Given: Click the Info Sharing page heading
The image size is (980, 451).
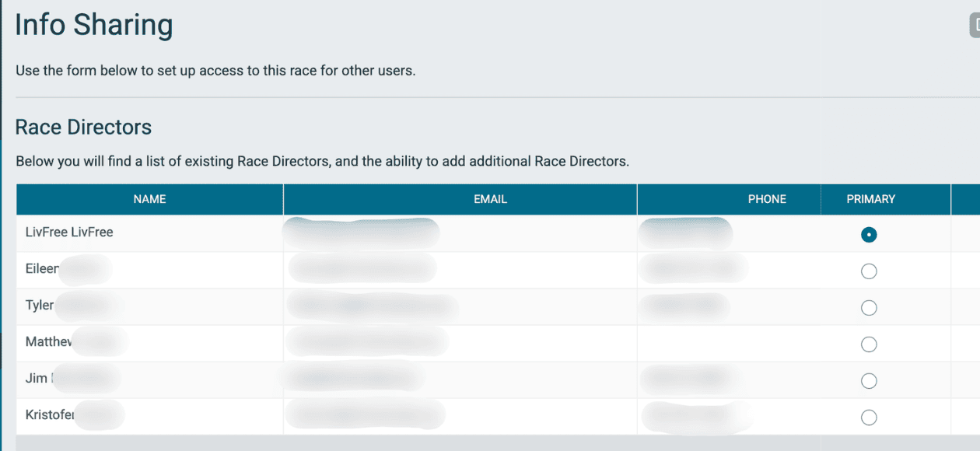Looking at the screenshot, I should [94, 26].
